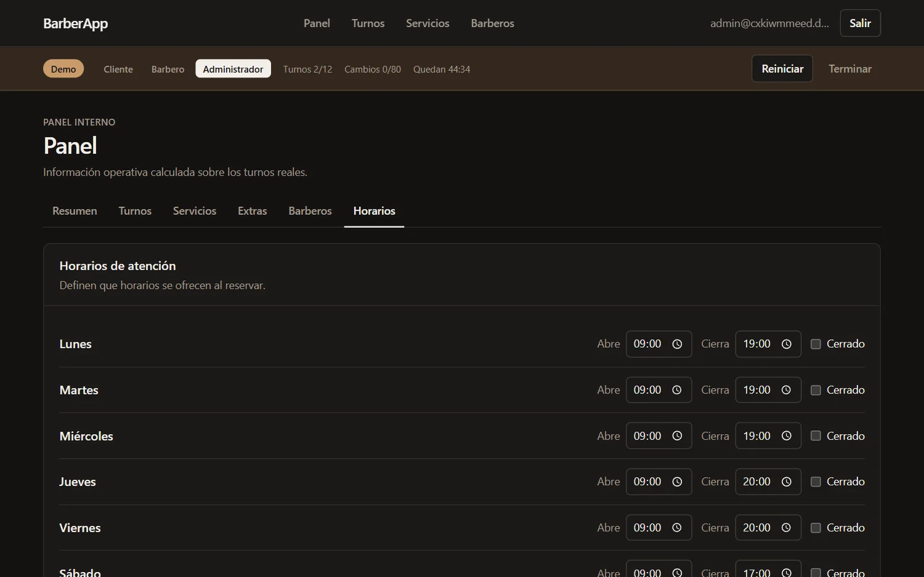Click the Jueves opening time field

point(659,482)
